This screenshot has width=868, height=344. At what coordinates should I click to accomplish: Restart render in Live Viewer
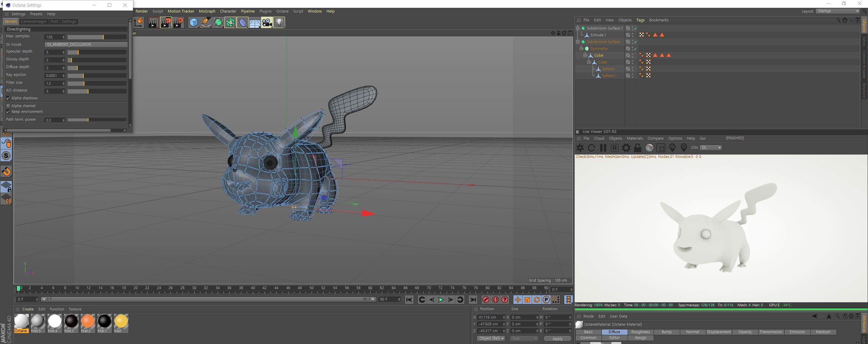[x=591, y=148]
